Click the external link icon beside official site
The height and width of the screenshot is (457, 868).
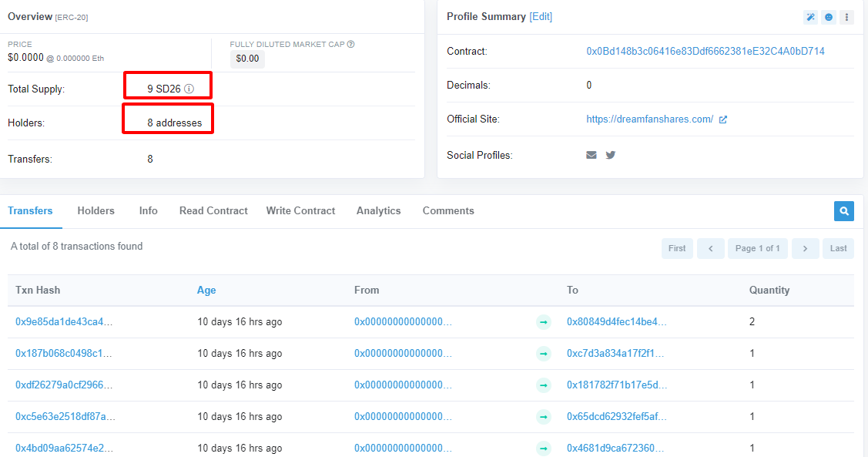click(x=723, y=119)
